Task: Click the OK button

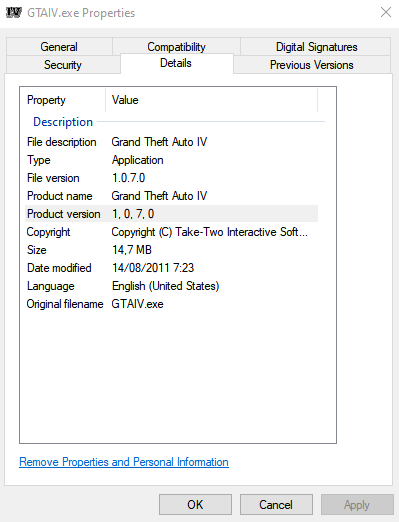Action: pyautogui.click(x=195, y=504)
